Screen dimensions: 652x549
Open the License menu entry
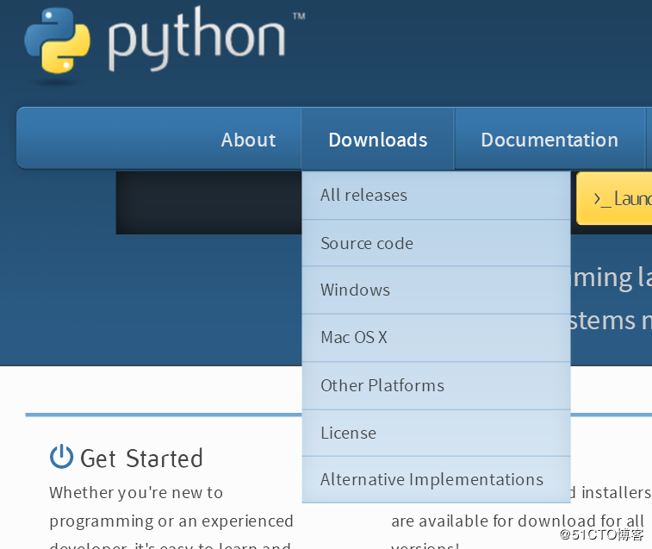[x=436, y=433]
